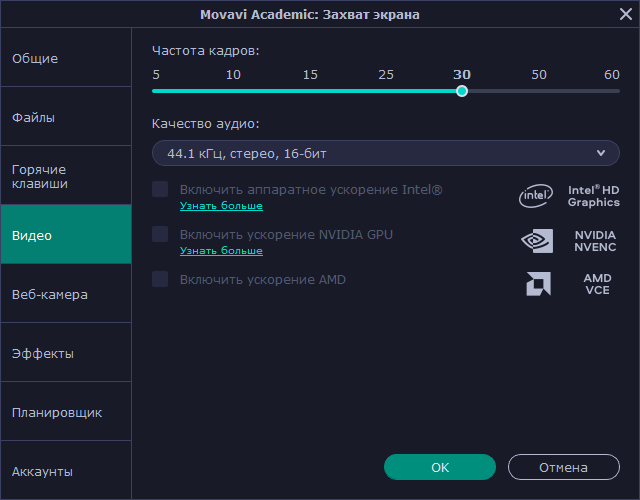The width and height of the screenshot is (640, 500).
Task: Select the Видео tab
Action: pos(66,234)
